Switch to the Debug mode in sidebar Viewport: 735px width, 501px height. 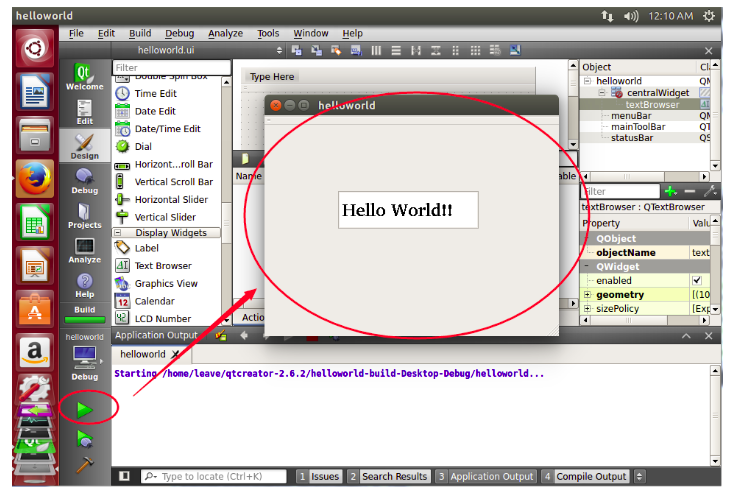84,181
